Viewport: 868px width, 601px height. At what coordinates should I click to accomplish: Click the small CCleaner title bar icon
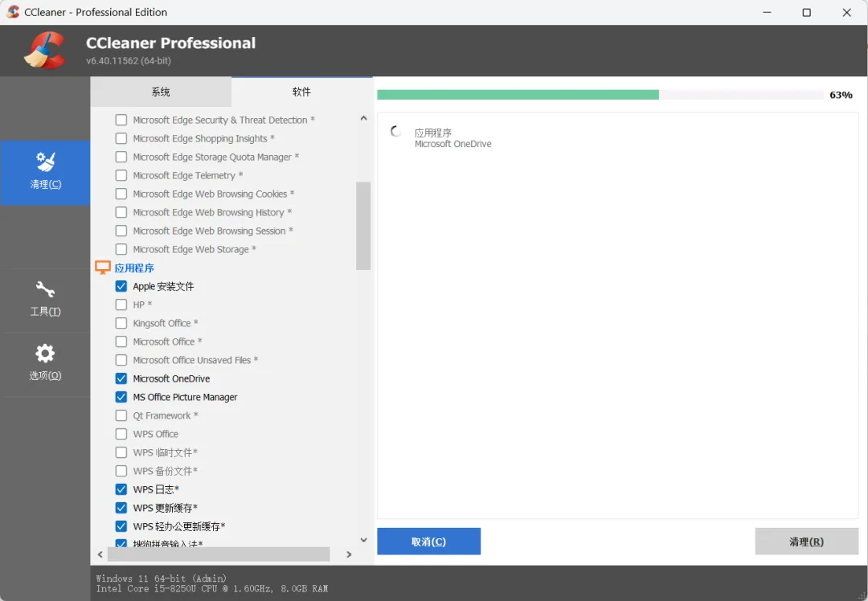click(13, 11)
